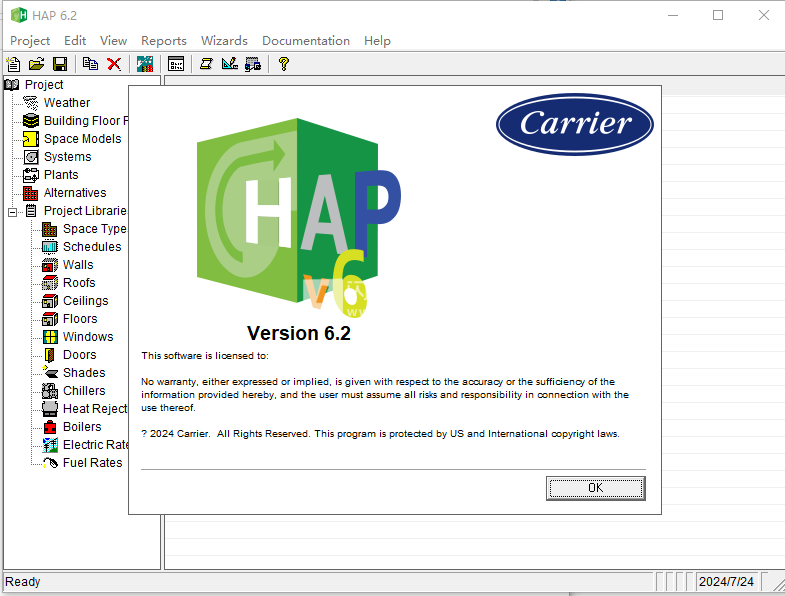This screenshot has height=596, width=785.
Task: Click the HAP 6.2 title bar app icon
Action: pos(19,15)
